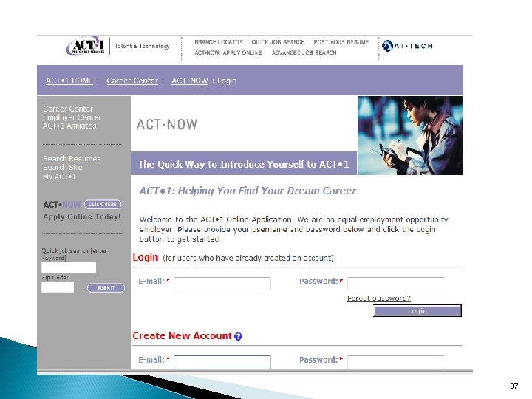532x399 pixels.
Task: Open Quick Job Search in the top menu
Action: point(278,41)
